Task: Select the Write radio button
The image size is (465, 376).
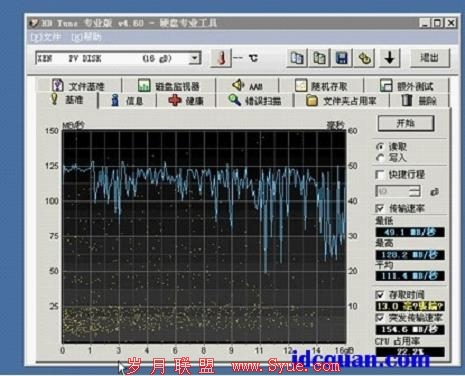Action: click(x=380, y=158)
